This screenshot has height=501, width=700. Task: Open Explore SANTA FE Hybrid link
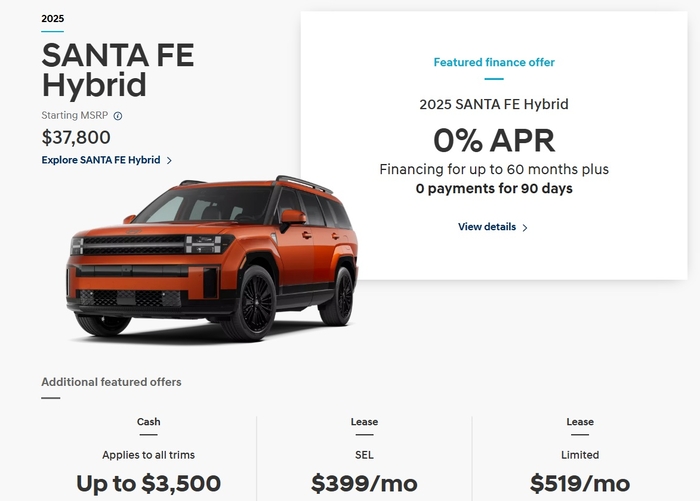101,160
